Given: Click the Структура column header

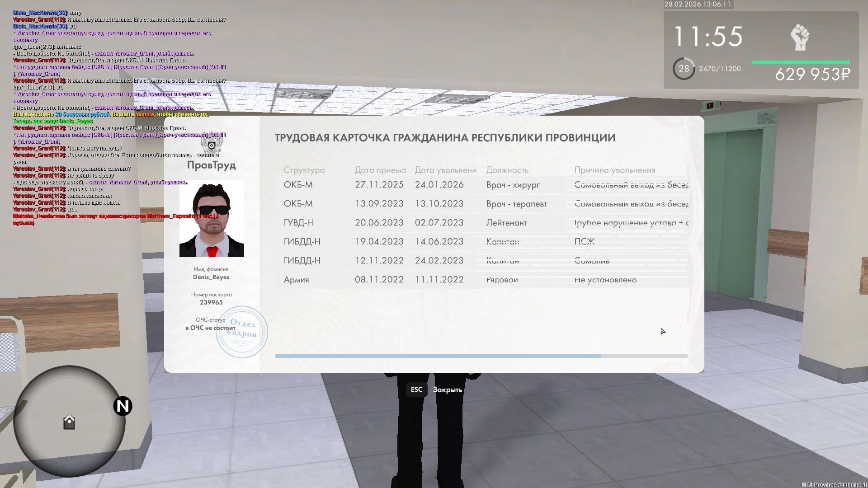Looking at the screenshot, I should pyautogui.click(x=304, y=170).
